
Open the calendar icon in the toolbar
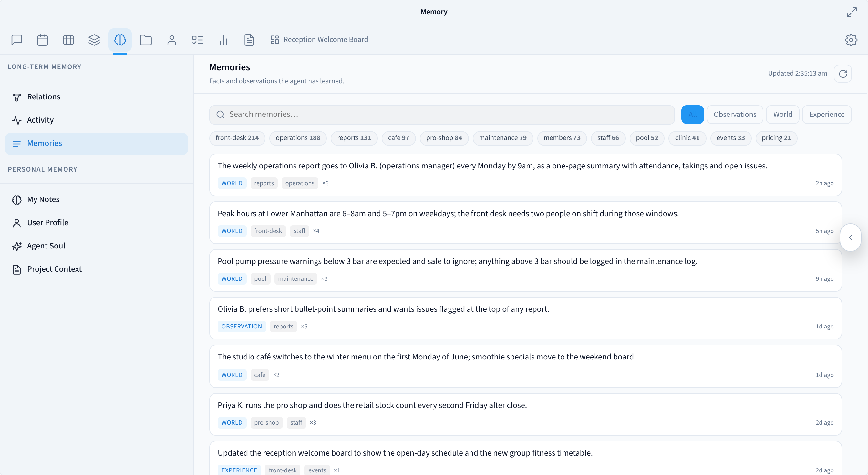tap(42, 40)
